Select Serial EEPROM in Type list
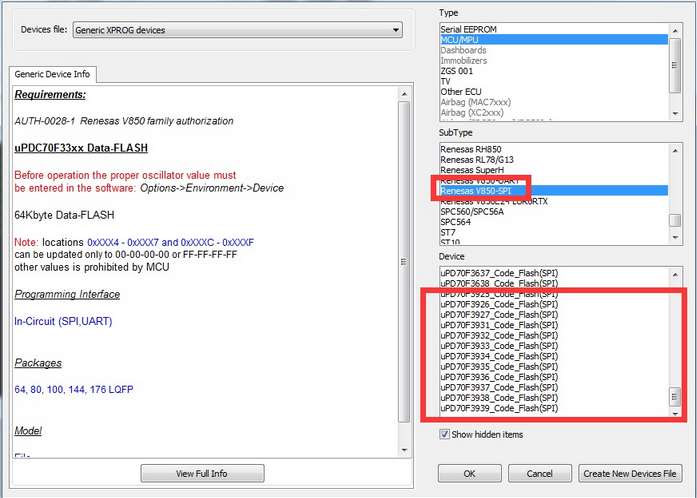The width and height of the screenshot is (697, 498). (553, 29)
